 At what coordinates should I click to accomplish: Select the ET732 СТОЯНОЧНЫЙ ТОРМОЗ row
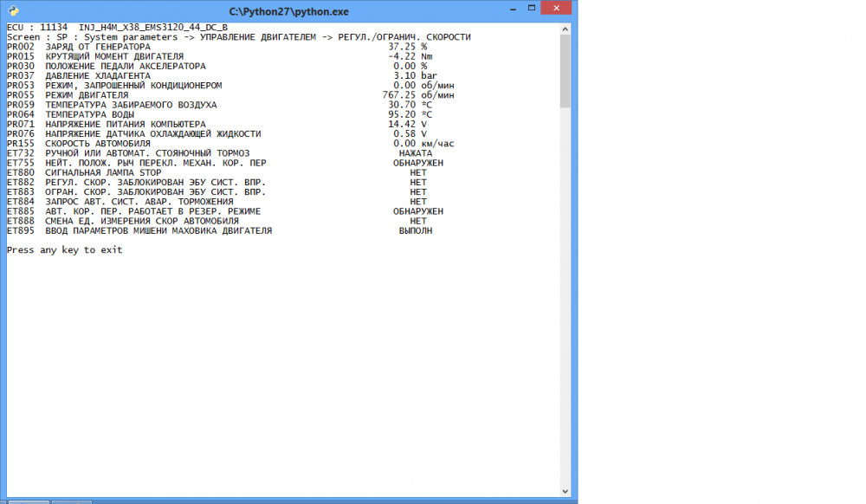(x=219, y=153)
